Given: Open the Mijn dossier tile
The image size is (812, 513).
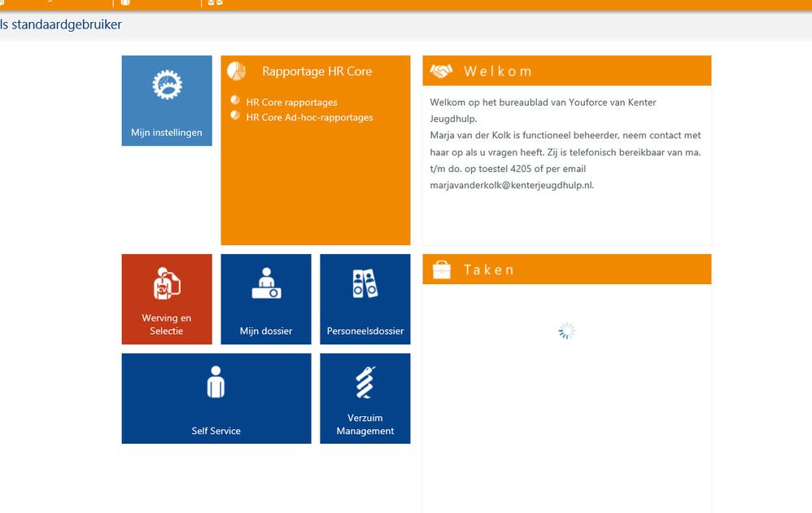Looking at the screenshot, I should [266, 299].
